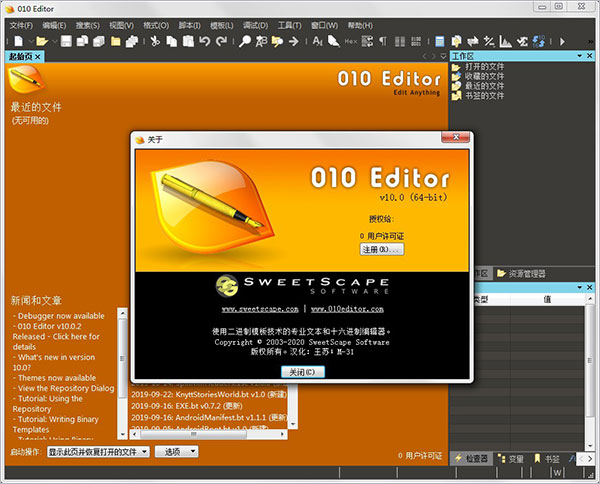Viewport: 600px width, 484px height.
Task: Click the Find in Files icon
Action: click(x=277, y=41)
